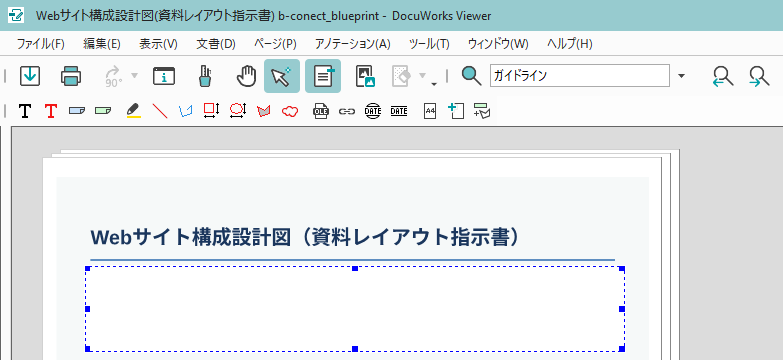783x360 pixels.
Task: Find the previous search match
Action: click(723, 76)
